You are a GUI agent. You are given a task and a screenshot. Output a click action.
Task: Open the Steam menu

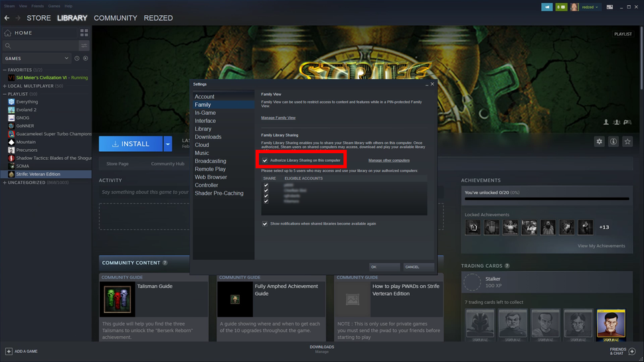coord(9,6)
